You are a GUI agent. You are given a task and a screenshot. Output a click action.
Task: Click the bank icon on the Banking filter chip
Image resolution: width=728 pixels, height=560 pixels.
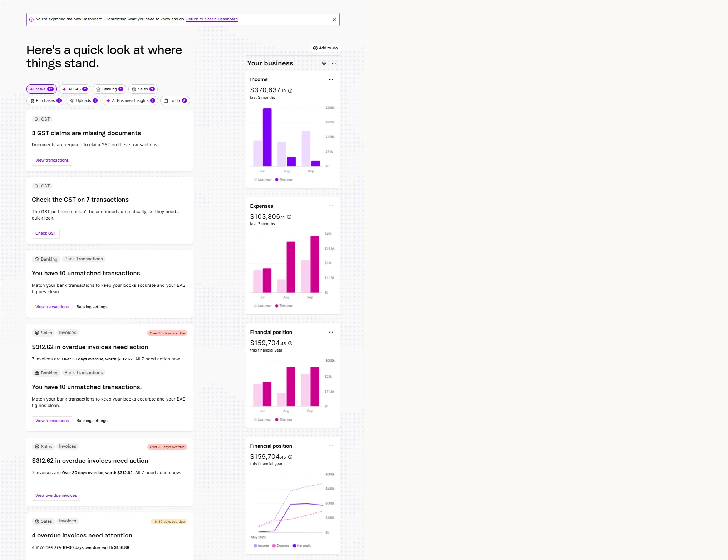coord(98,89)
